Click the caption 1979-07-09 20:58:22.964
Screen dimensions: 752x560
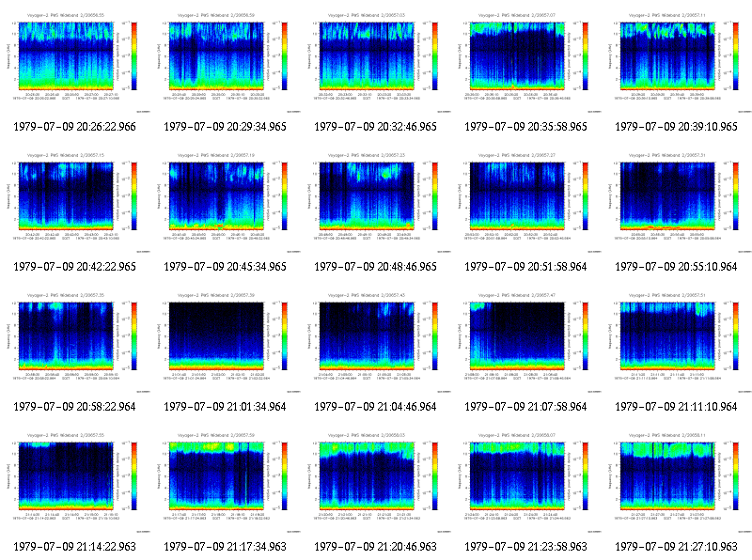(x=75, y=407)
